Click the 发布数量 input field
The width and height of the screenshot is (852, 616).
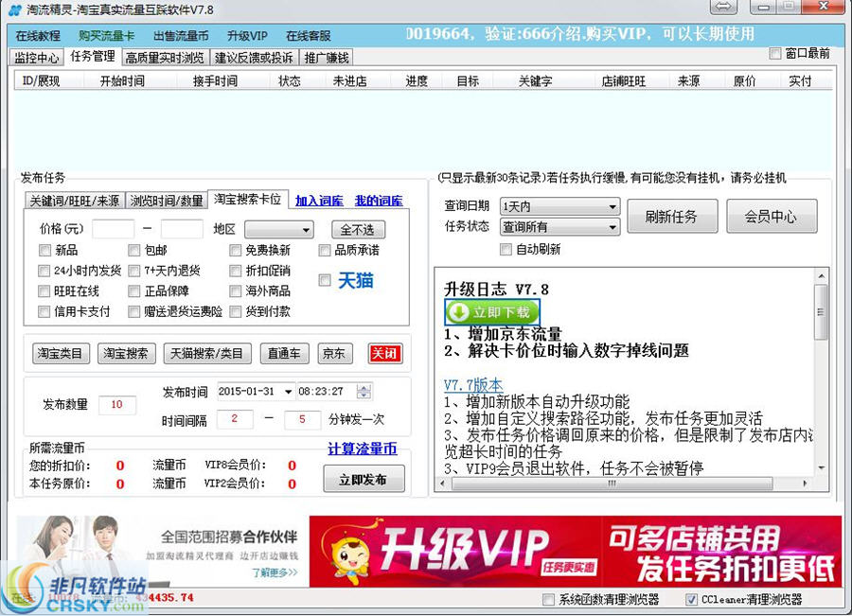click(116, 405)
